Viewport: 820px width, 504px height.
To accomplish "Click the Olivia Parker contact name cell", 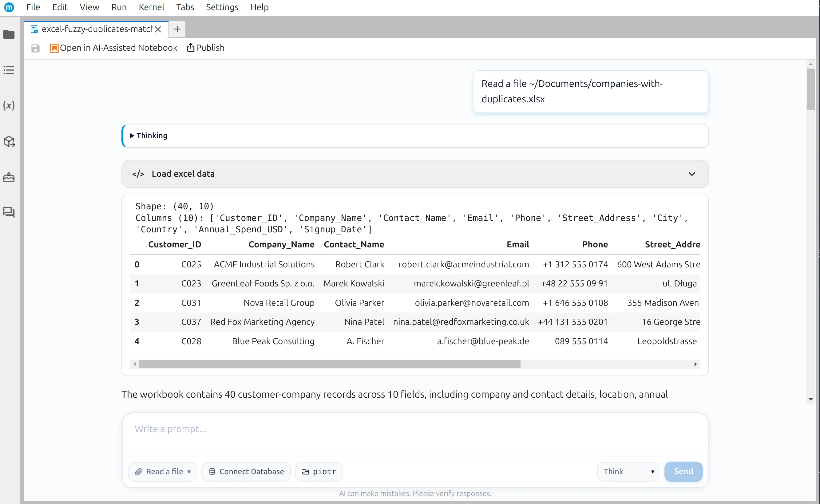I will point(359,303).
